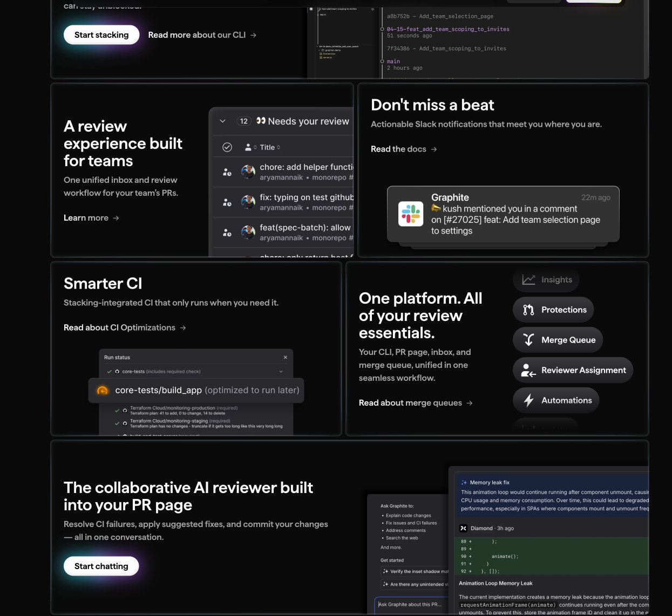Click the Automations pill

pyautogui.click(x=556, y=400)
